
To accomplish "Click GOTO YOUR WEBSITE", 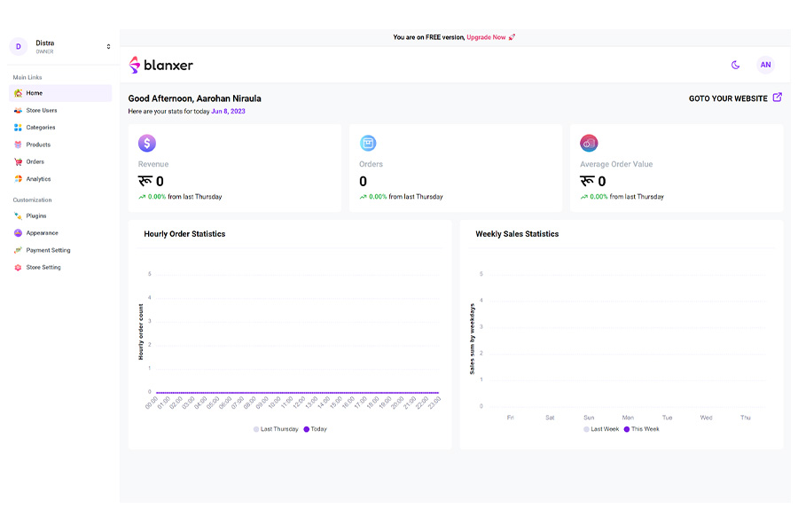I will point(727,98).
